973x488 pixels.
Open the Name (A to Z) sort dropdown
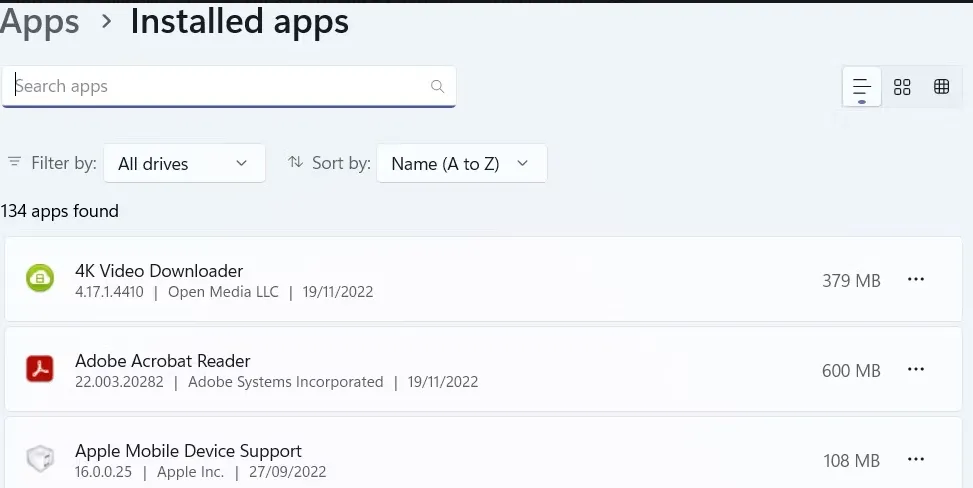pyautogui.click(x=462, y=163)
